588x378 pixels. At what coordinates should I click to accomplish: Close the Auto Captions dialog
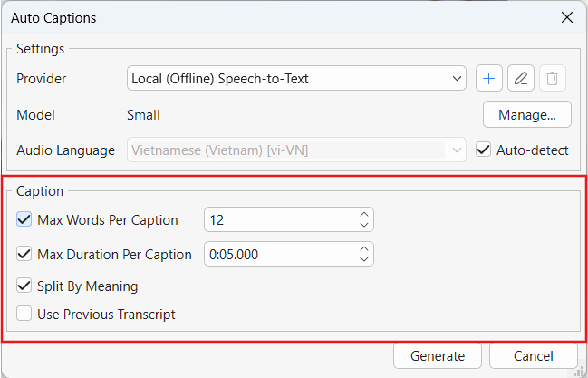coord(567,17)
